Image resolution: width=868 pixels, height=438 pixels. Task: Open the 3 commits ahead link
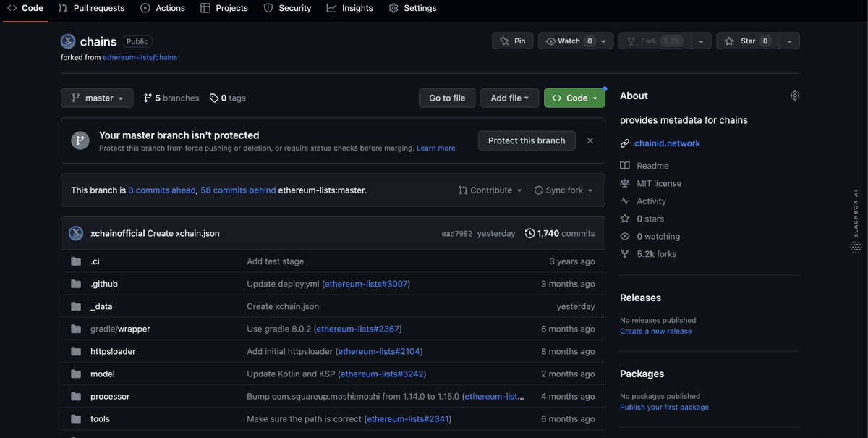162,190
